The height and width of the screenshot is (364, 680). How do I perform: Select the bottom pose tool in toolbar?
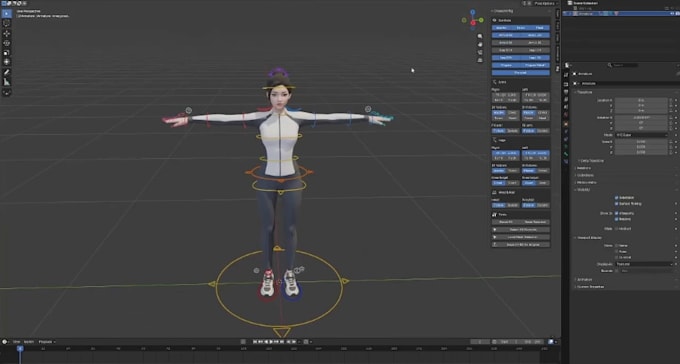click(x=7, y=92)
